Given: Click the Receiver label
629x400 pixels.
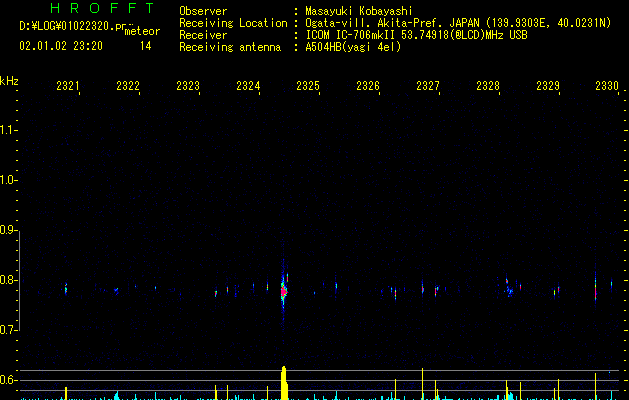Looking at the screenshot, I should click(x=203, y=35).
